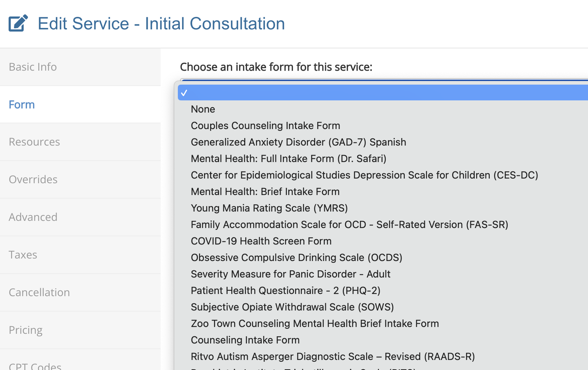
Task: Pick Generalized Anxiety Disorder (GAD-7) Spanish
Action: [x=298, y=142]
